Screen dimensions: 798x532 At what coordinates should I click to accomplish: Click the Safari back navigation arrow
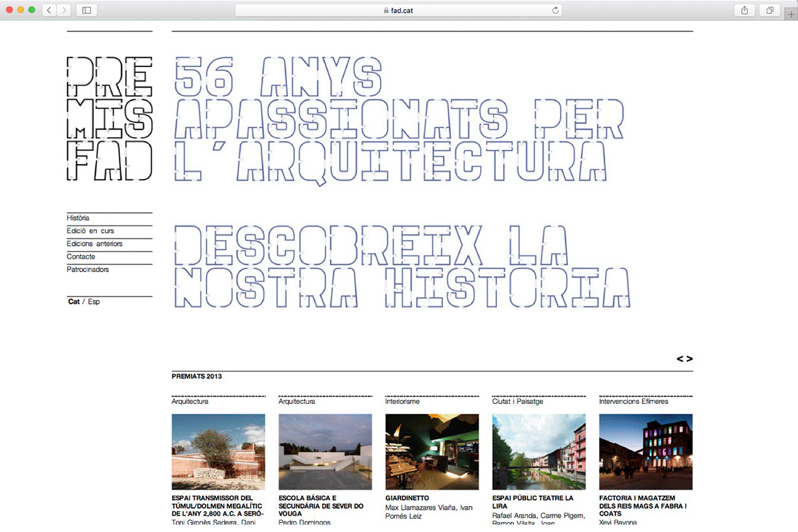49,10
